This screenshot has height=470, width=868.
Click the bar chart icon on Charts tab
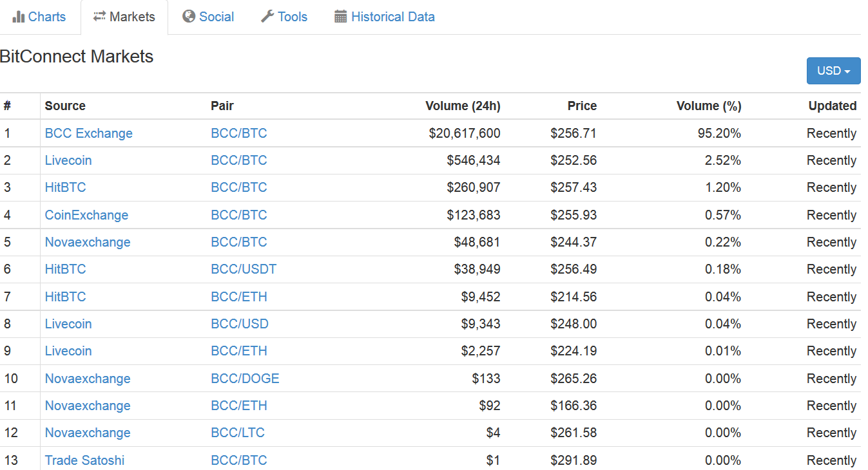coord(19,17)
